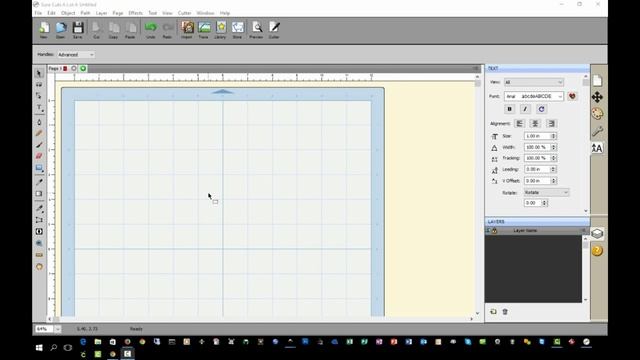640x360 pixels.
Task: Delete the selected layer with trash icon
Action: pos(505,311)
